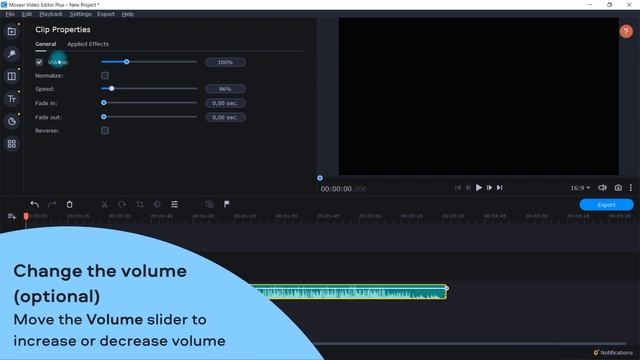Viewport: 640px width, 360px height.
Task: Delete selected clip with trash icon
Action: click(x=69, y=204)
